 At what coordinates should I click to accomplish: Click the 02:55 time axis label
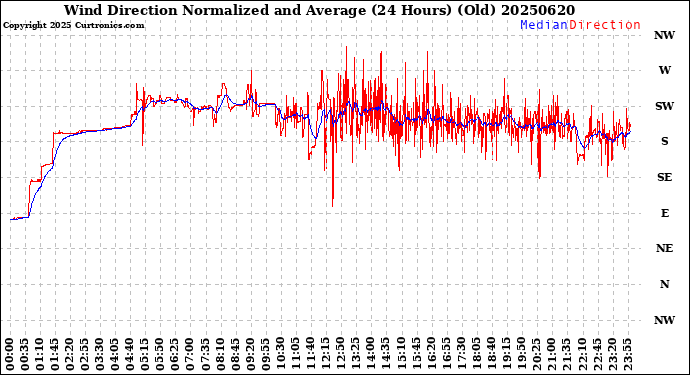coord(84,355)
